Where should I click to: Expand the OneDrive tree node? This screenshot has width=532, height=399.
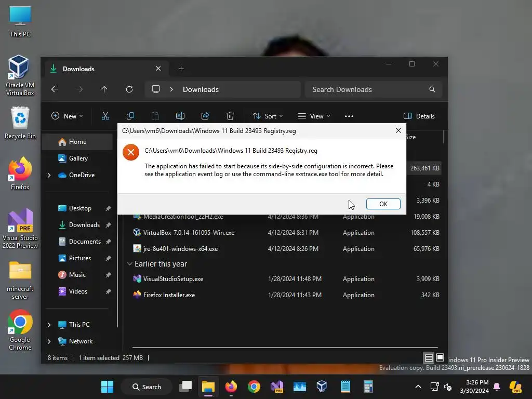point(49,175)
